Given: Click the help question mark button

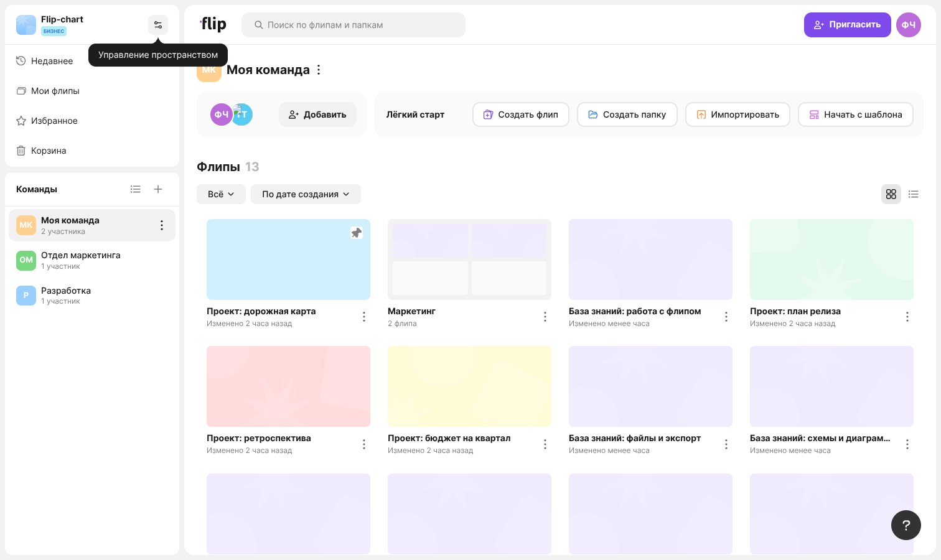Looking at the screenshot, I should click(x=906, y=525).
